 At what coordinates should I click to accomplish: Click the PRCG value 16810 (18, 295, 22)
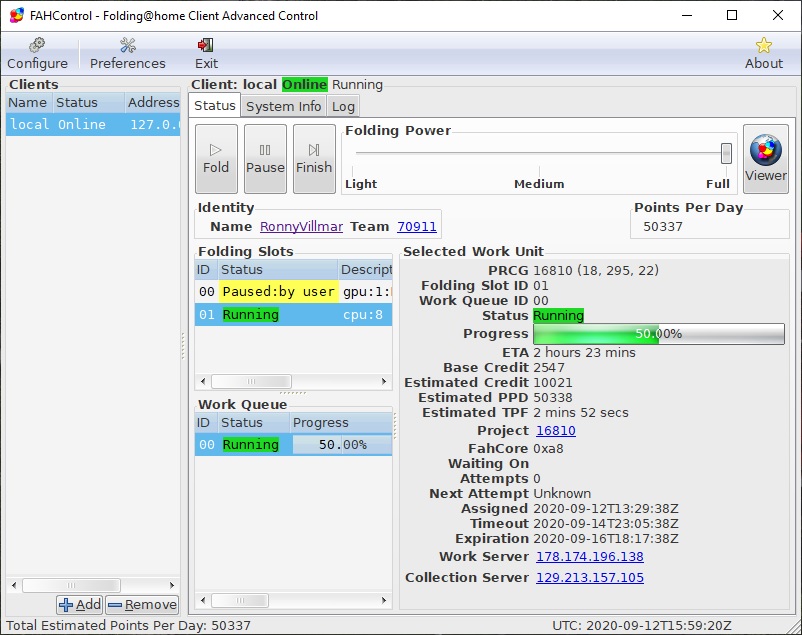[596, 270]
